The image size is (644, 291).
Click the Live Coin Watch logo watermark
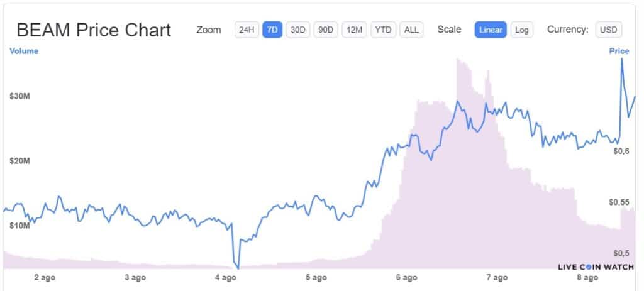coord(596,267)
